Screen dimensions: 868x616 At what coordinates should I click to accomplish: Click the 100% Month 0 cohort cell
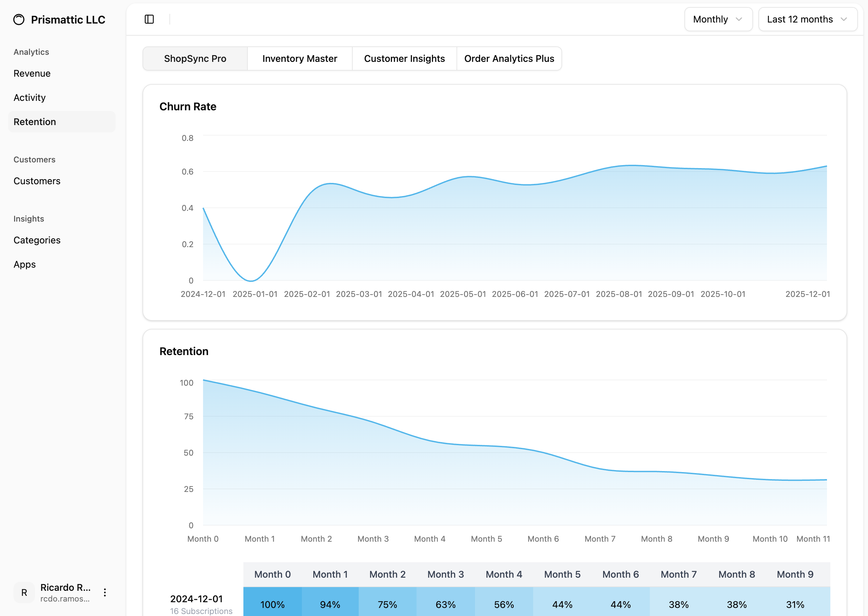272,604
